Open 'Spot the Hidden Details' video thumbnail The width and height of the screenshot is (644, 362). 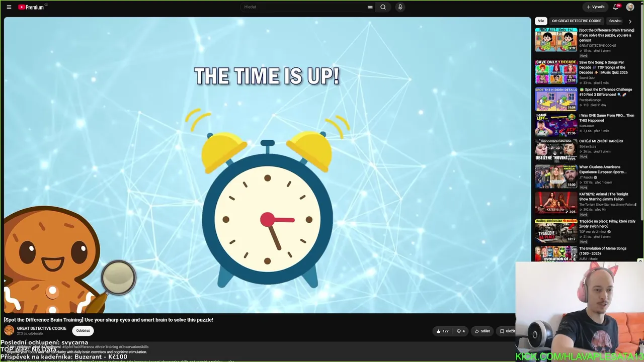pyautogui.click(x=556, y=99)
